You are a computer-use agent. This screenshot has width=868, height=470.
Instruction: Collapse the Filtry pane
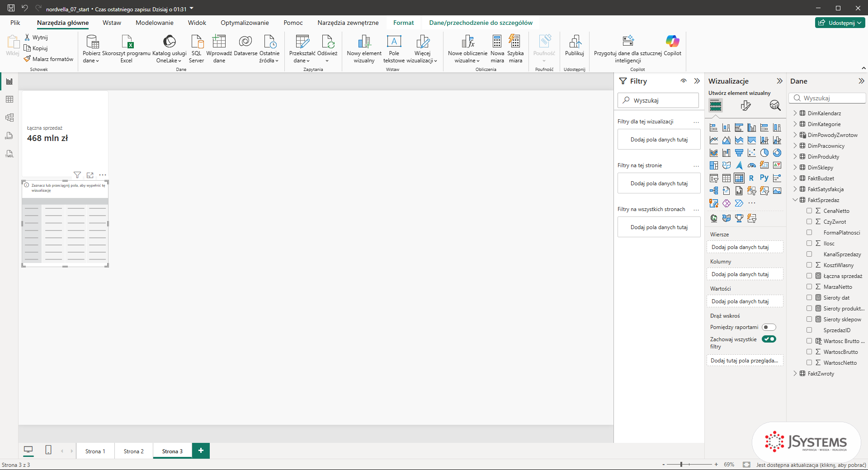697,81
